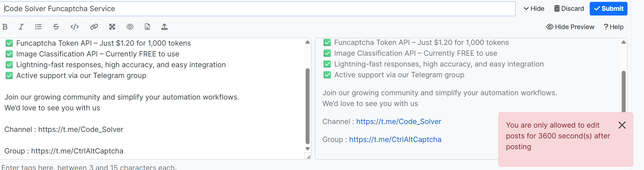Image resolution: width=644 pixels, height=170 pixels.
Task: Click the editor's vertical scrollbar thumb
Action: point(307,106)
